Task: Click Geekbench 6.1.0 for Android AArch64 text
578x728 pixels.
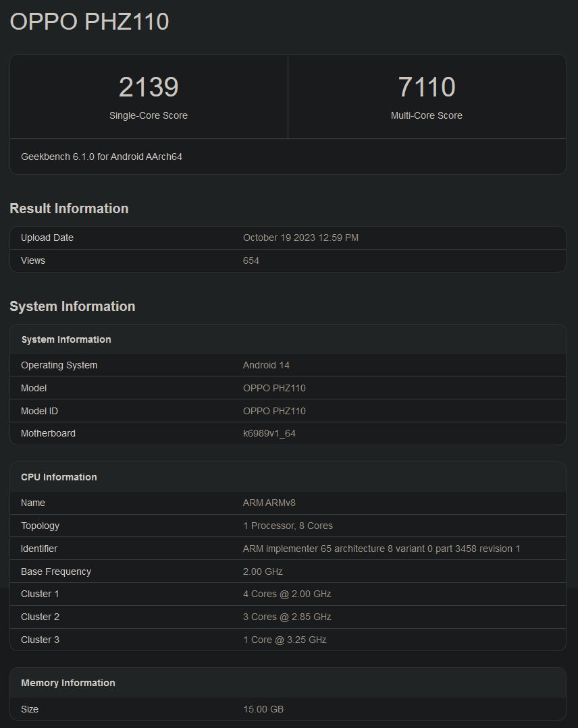Action: coord(101,157)
